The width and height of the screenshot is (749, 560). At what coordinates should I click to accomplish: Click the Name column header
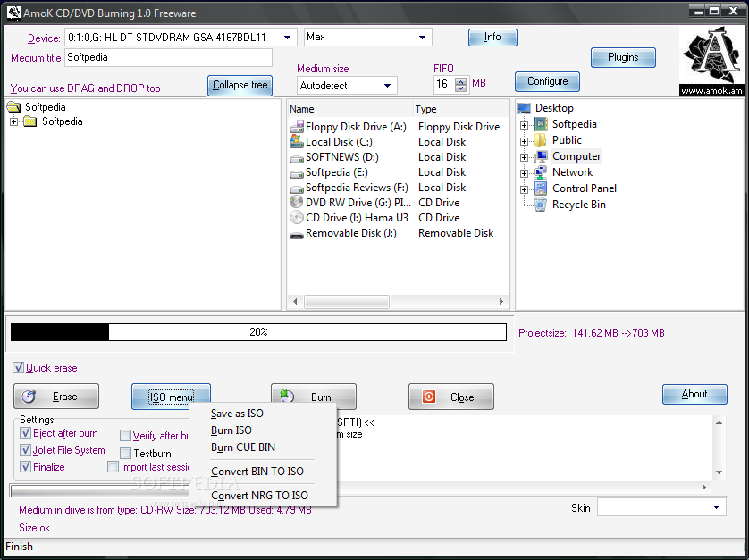[x=350, y=109]
